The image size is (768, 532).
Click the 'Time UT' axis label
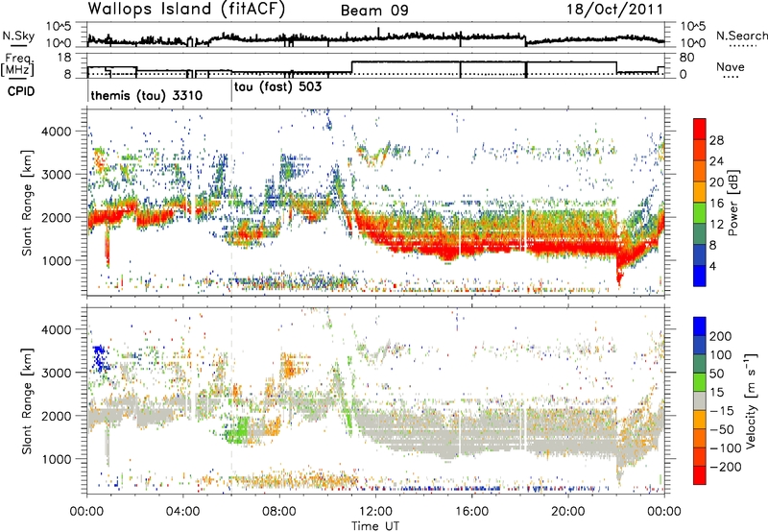coord(375,526)
